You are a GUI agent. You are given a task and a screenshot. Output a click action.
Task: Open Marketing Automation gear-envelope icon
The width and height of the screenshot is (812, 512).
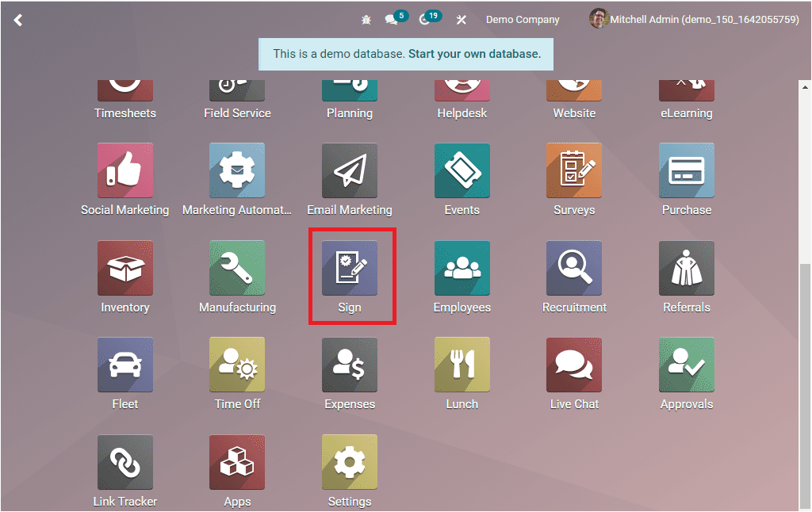[237, 170]
